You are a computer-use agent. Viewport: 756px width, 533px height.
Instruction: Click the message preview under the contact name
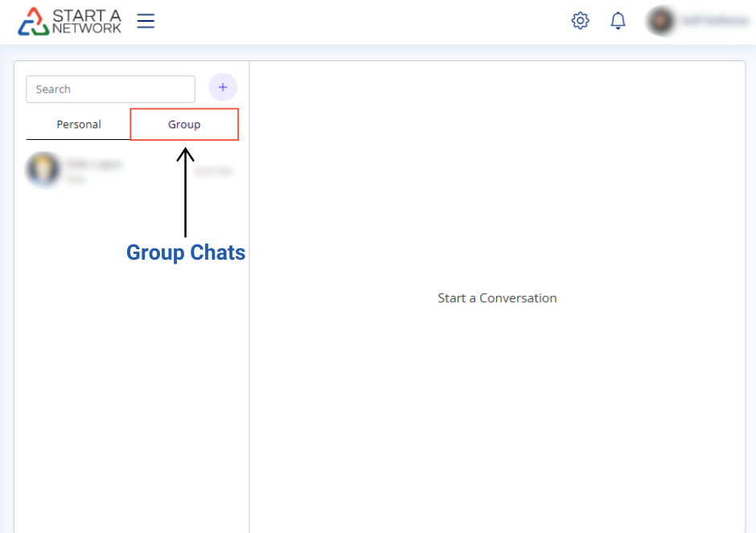(76, 180)
